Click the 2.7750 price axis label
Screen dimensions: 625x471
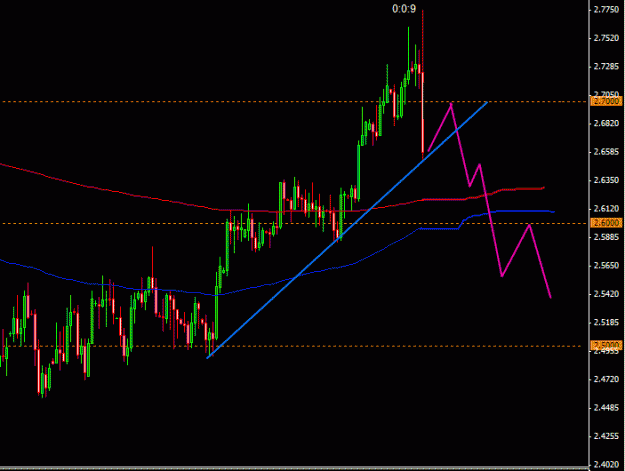click(x=606, y=10)
